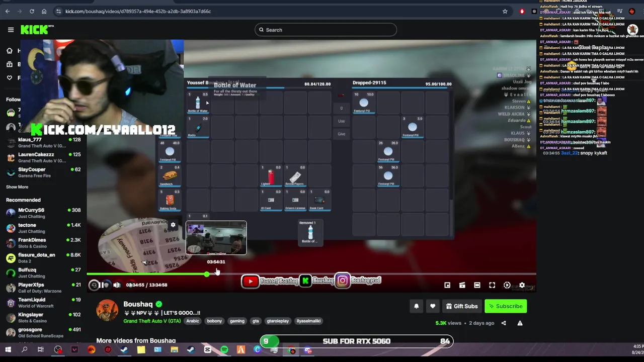Select the gta tag
The height and width of the screenshot is (362, 644).
point(256,321)
